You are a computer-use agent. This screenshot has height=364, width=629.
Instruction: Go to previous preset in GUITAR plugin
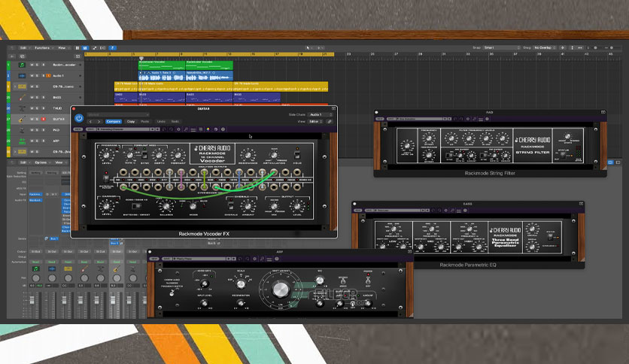pyautogui.click(x=90, y=122)
